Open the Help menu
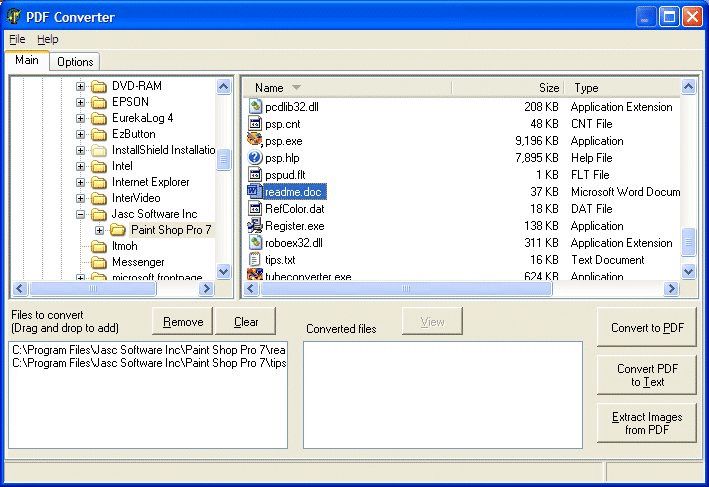The width and height of the screenshot is (709, 487). click(x=48, y=39)
